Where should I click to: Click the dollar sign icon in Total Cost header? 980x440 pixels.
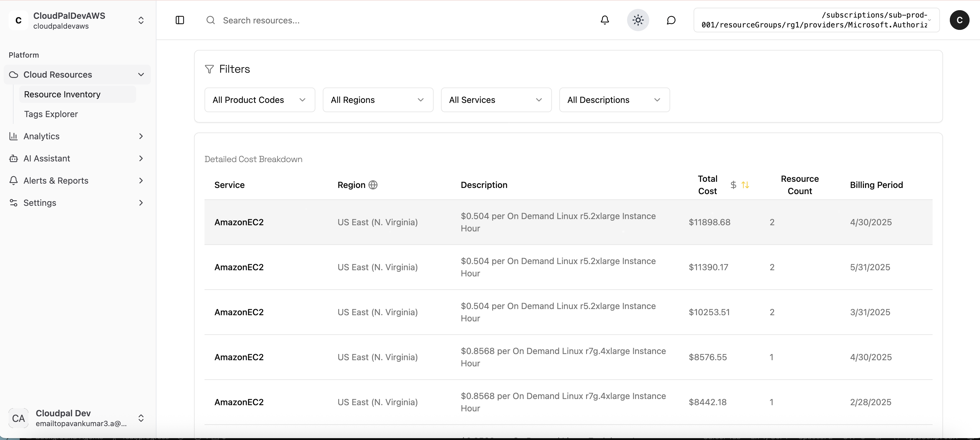734,185
